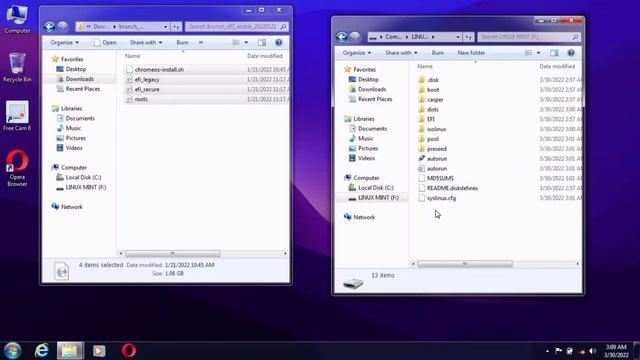
Task: Expand address history in LINUX MINT window
Action: (458, 37)
